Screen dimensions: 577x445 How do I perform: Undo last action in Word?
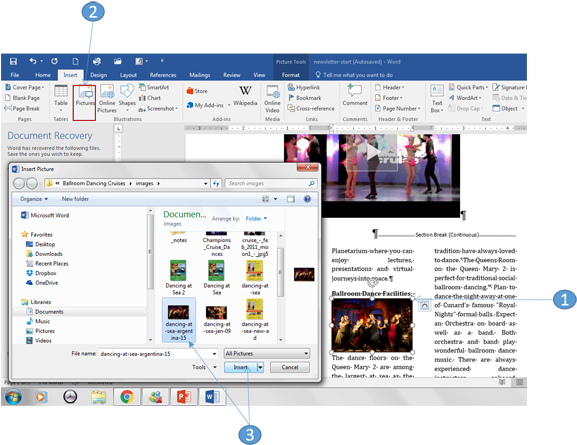coord(33,61)
